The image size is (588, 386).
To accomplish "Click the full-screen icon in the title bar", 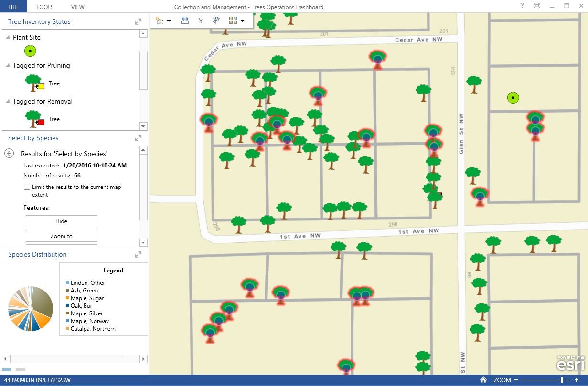I will pos(537,6).
